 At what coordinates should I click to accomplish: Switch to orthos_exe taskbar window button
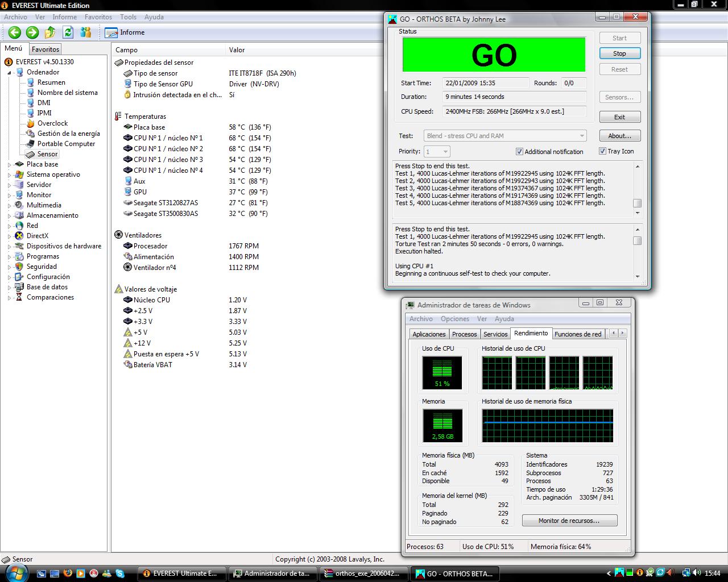coord(365,573)
